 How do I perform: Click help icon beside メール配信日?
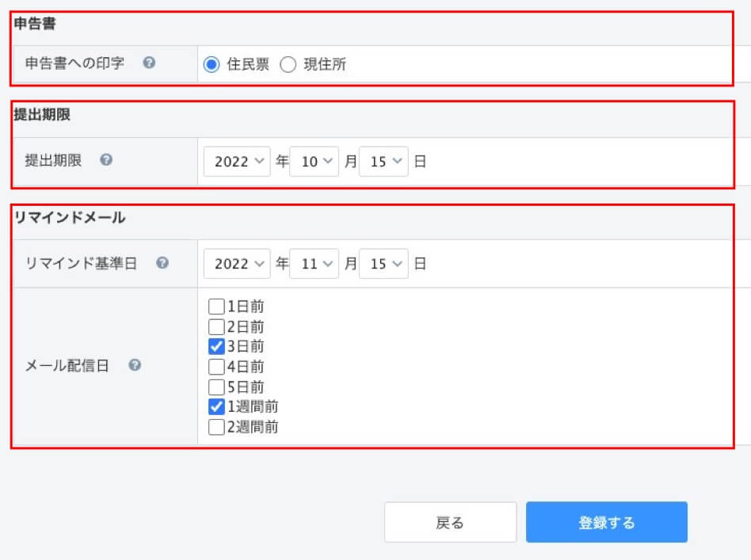coord(135,365)
